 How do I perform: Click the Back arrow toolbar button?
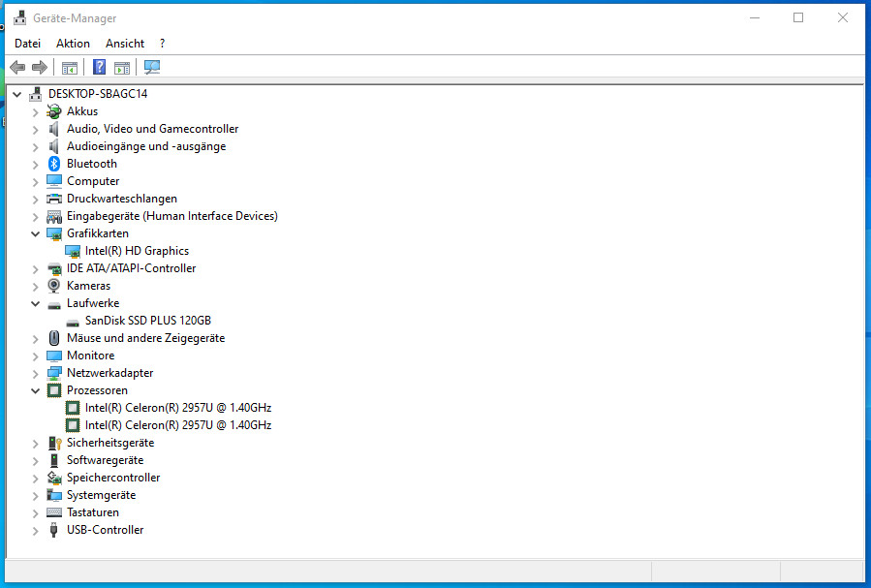(17, 68)
